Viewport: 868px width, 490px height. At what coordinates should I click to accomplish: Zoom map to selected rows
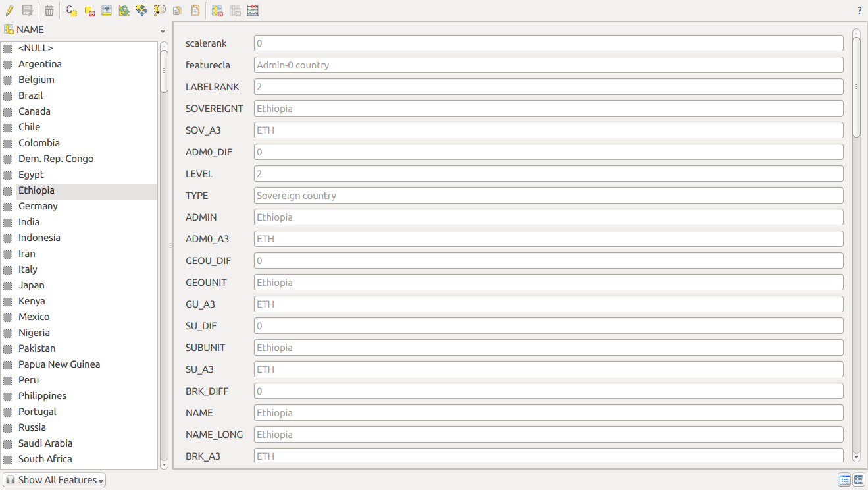pyautogui.click(x=159, y=11)
